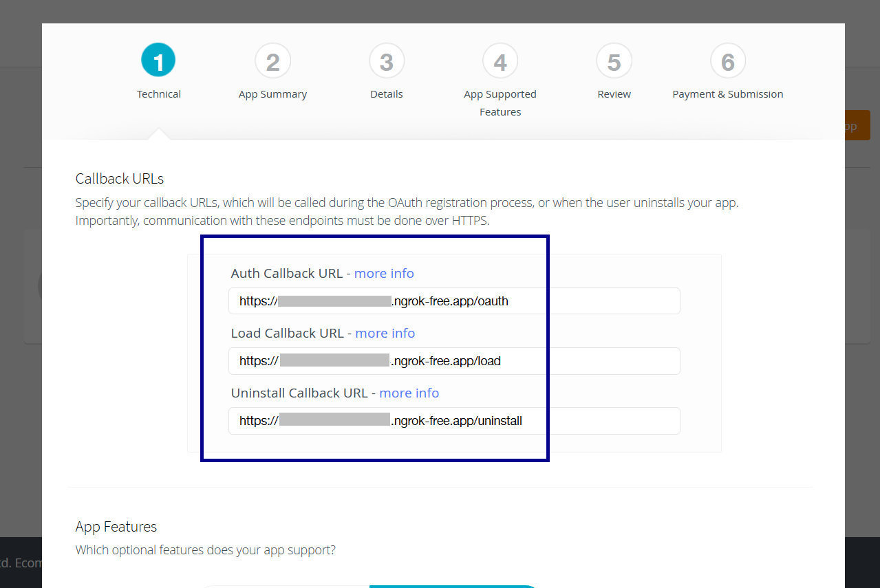Click "Which optional features does your app support?"
The width and height of the screenshot is (880, 588).
pyautogui.click(x=206, y=550)
